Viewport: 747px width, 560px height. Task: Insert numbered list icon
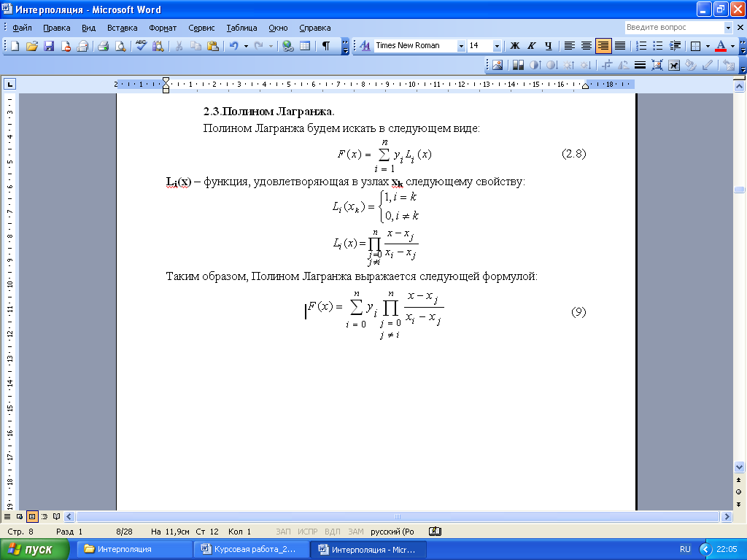(x=641, y=46)
